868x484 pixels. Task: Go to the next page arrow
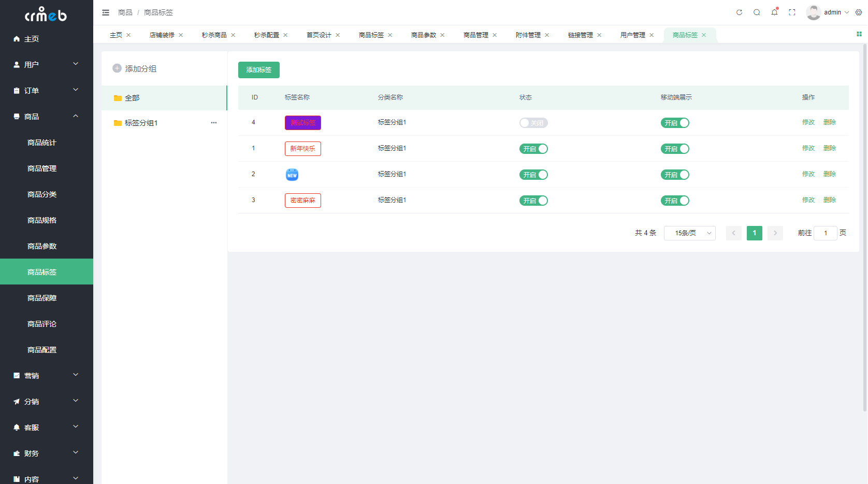tap(775, 233)
